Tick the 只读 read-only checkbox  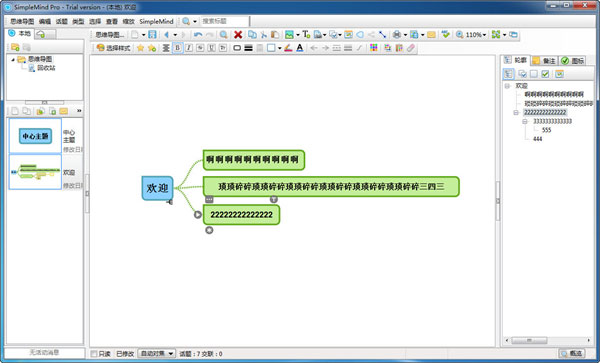[x=94, y=354]
